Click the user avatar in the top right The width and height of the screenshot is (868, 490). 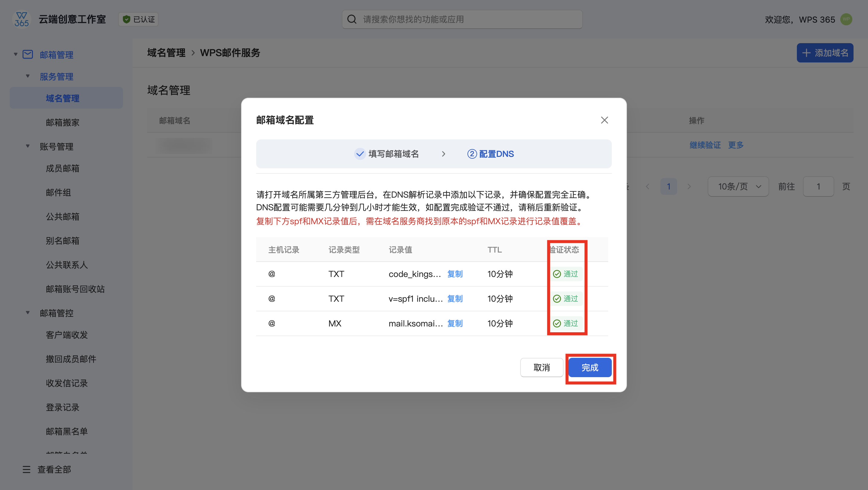(x=846, y=19)
